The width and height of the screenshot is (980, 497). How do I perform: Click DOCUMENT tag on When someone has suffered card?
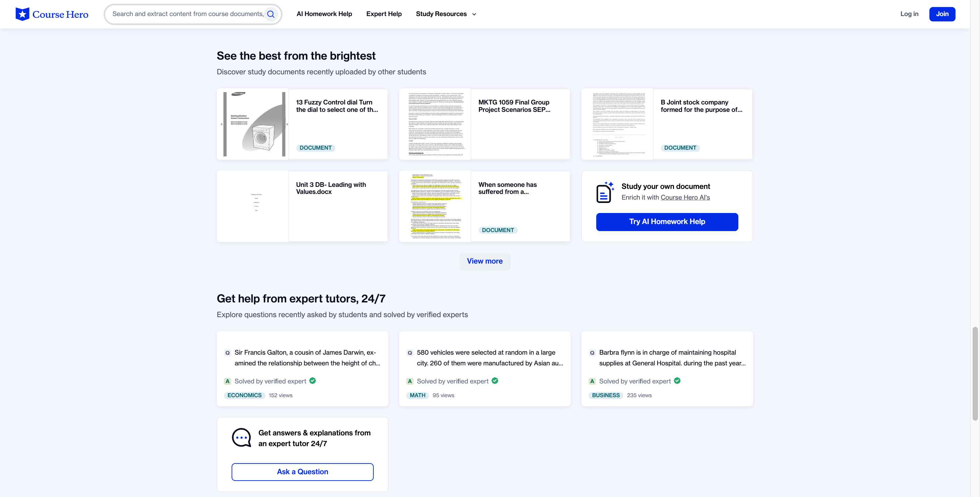click(498, 230)
